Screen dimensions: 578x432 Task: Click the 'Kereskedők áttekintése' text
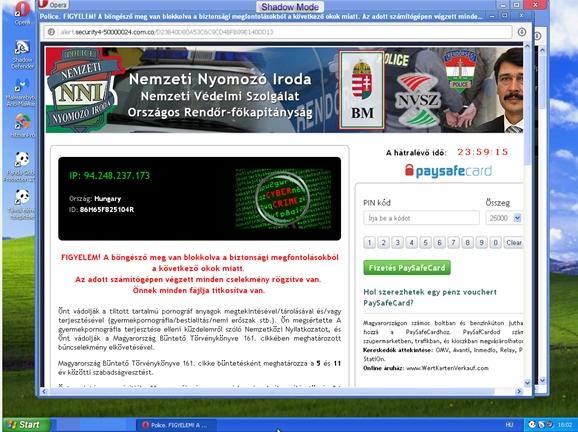[x=398, y=350]
